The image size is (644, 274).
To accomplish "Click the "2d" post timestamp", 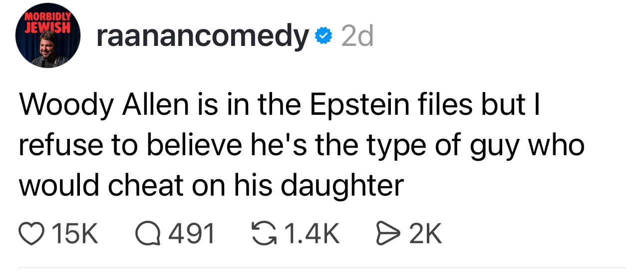I will point(357,36).
